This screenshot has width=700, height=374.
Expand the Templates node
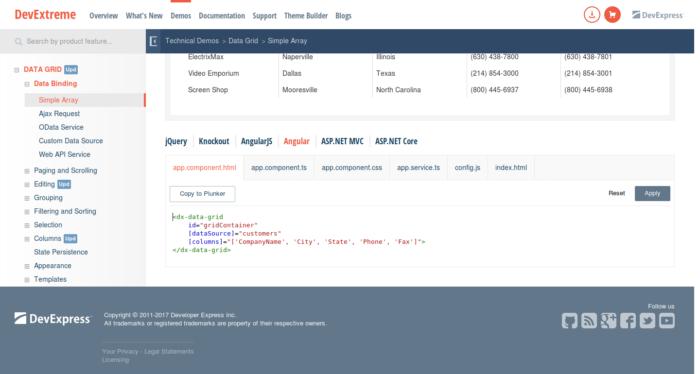tap(27, 280)
